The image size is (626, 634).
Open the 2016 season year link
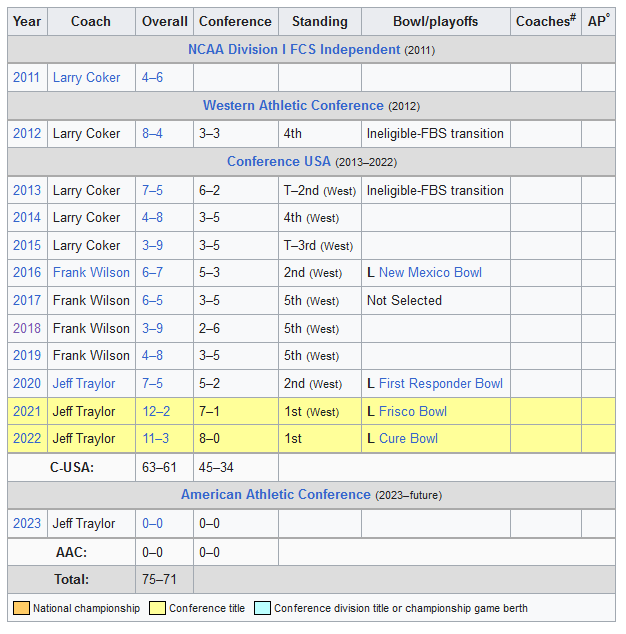point(27,272)
